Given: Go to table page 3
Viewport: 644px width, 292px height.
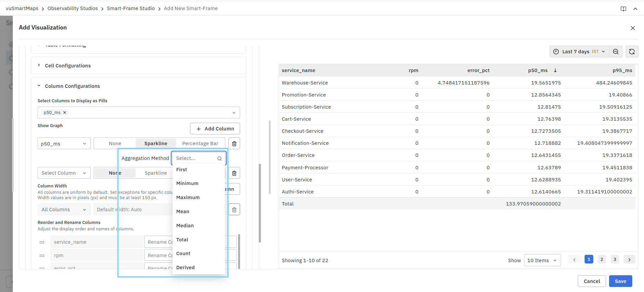Looking at the screenshot, I should tap(615, 259).
